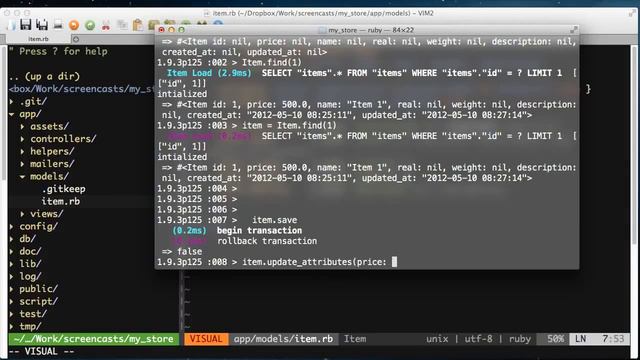Screen dimensions: 640x360
Task: Click 'app/models/item.rb' in the status line
Action: 283,339
